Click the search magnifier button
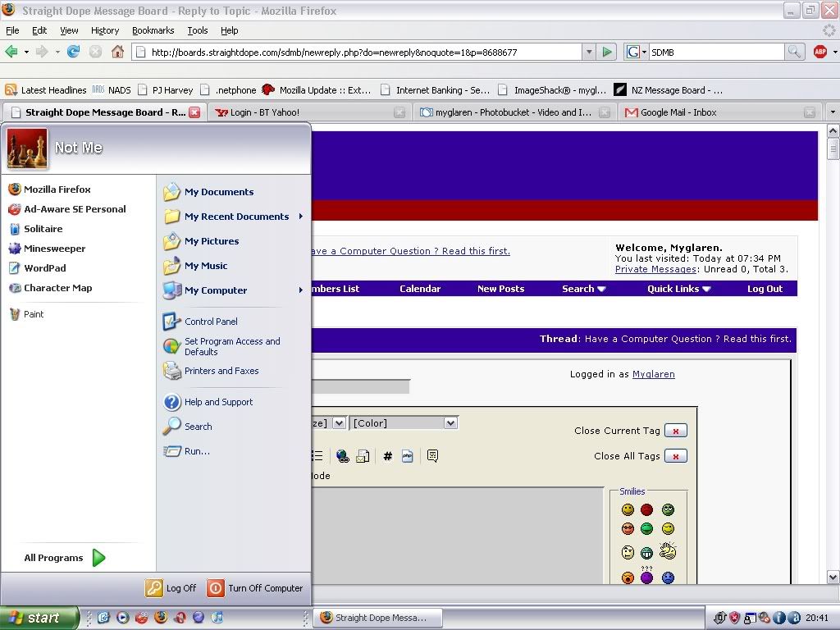Screen dimensions: 840x630 point(794,52)
